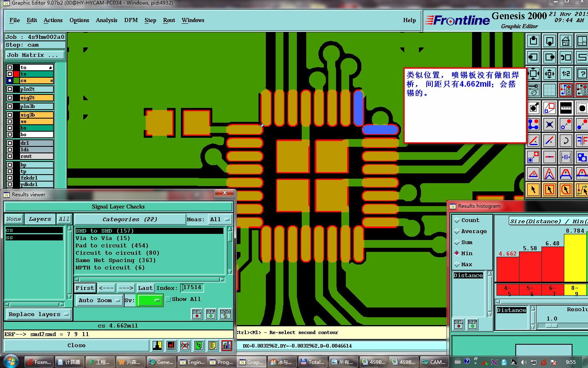Select the SMD to SMD (157) category
The image size is (588, 368).
(149, 231)
